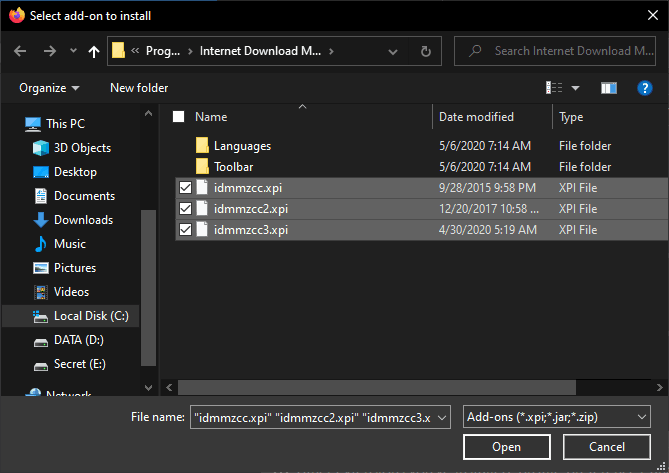The height and width of the screenshot is (473, 669).
Task: Select This PC in navigation pane
Action: (x=65, y=124)
